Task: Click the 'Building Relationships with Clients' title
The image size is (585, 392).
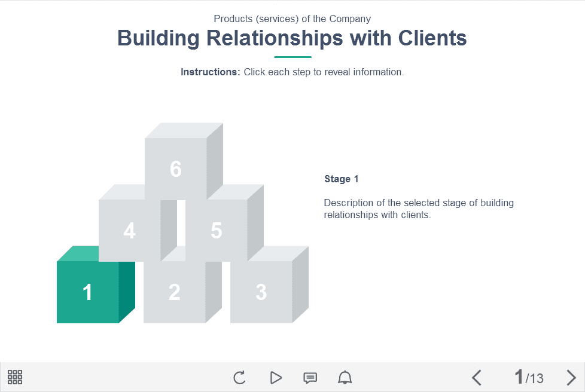Action: (292, 38)
